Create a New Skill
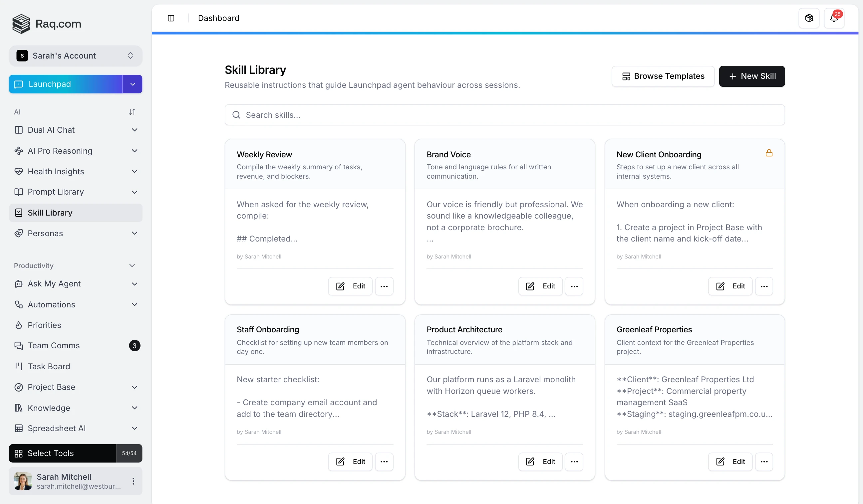 click(x=752, y=76)
